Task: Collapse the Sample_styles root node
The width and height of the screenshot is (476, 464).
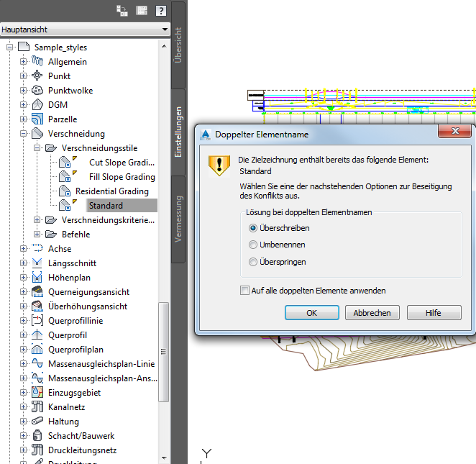Action: tap(10, 47)
